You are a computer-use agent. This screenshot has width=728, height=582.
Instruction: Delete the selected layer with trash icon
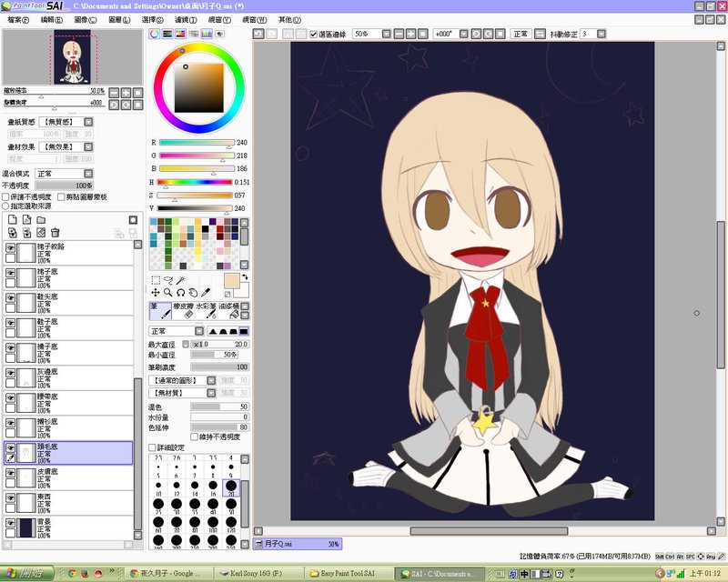[55, 233]
